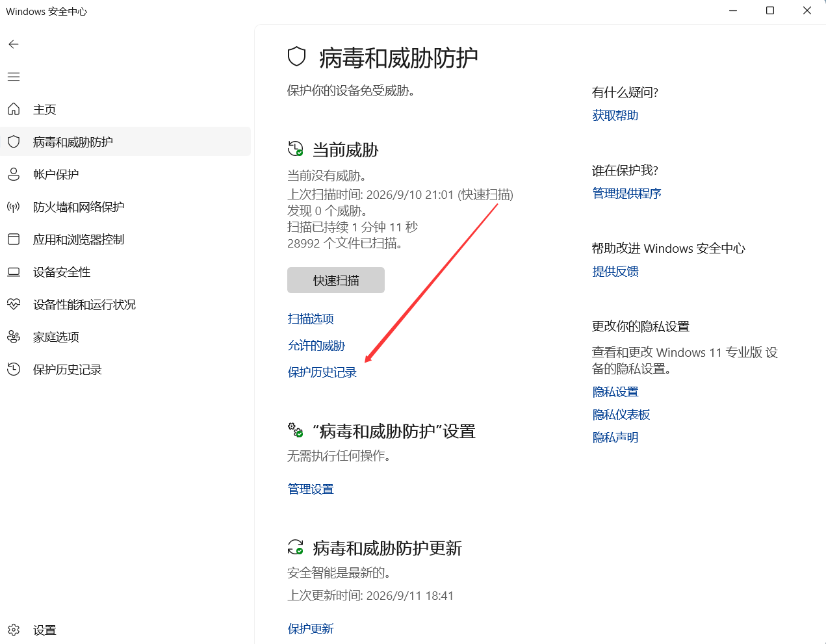Viewport: 826px width, 644px height.
Task: Click the 帮助改进 Windows 安全中心 heading
Action: (669, 248)
